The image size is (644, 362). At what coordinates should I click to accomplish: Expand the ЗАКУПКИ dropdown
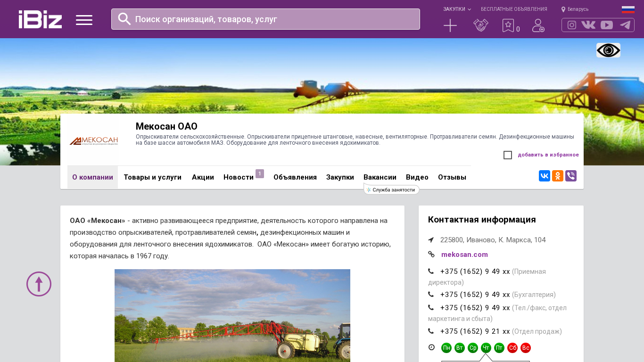(457, 9)
